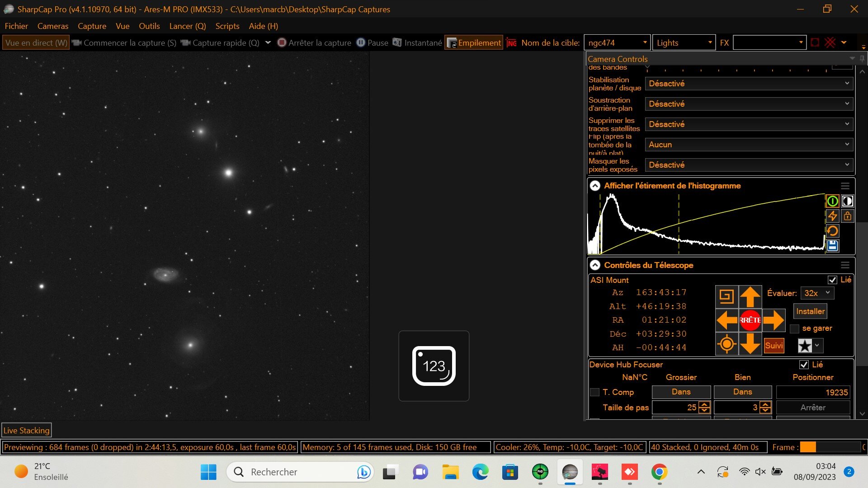Open the Évaluer 32x rate dropdown
This screenshot has width=868, height=488.
coord(817,293)
